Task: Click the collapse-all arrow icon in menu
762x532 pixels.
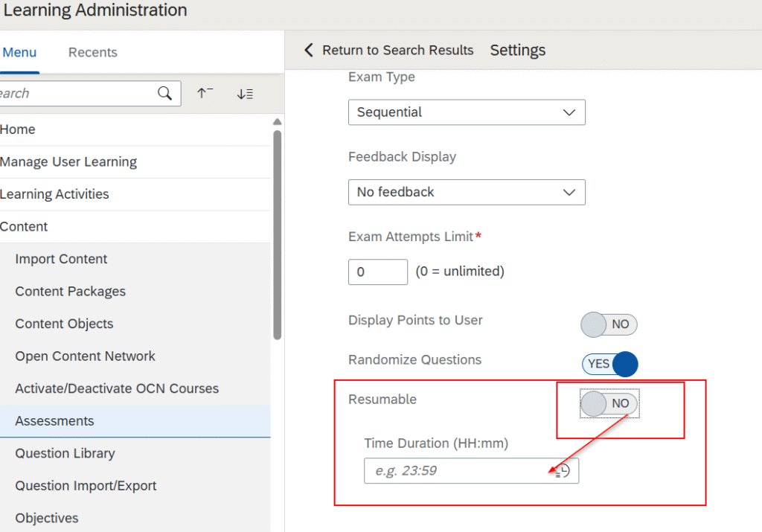Action: [x=205, y=94]
